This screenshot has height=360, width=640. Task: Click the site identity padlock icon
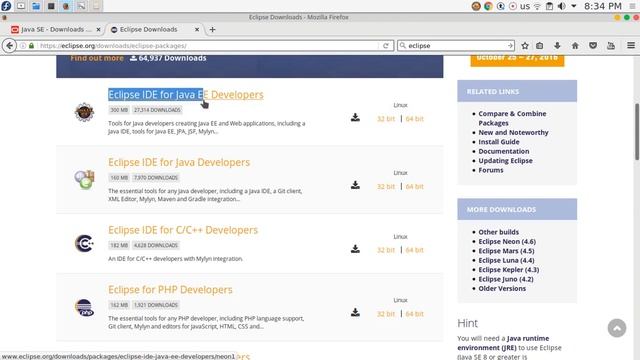tap(31, 46)
